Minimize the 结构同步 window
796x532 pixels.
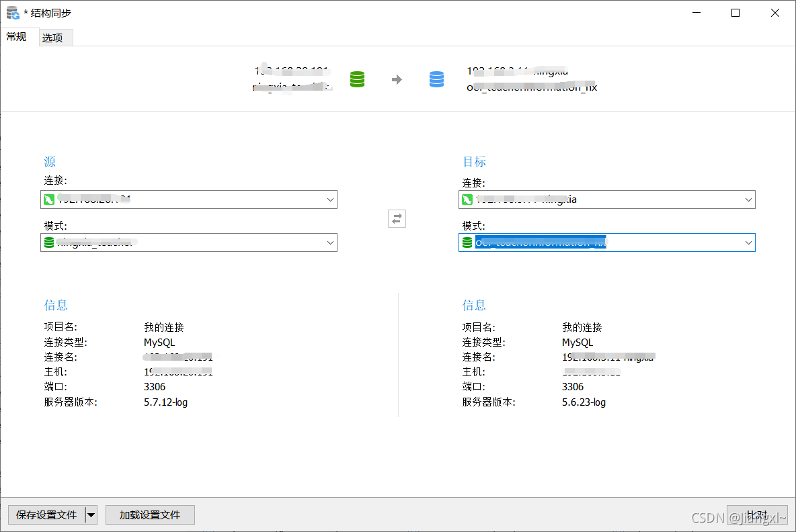[x=696, y=13]
